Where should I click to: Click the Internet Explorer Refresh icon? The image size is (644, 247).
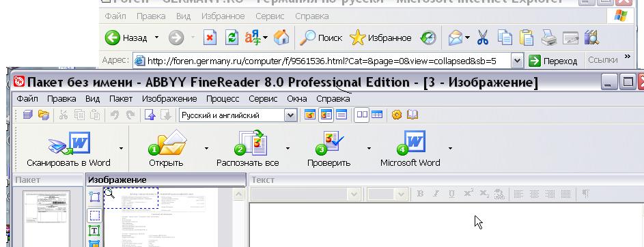[x=232, y=38]
